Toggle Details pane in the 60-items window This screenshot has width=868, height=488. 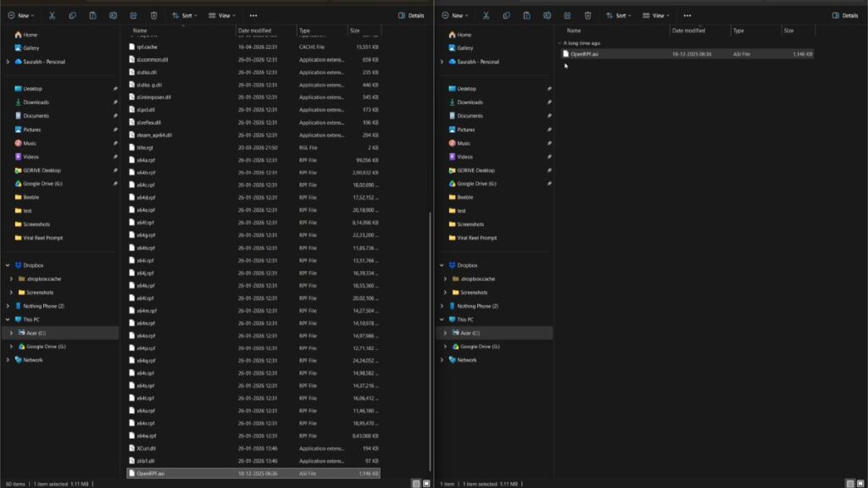(411, 15)
